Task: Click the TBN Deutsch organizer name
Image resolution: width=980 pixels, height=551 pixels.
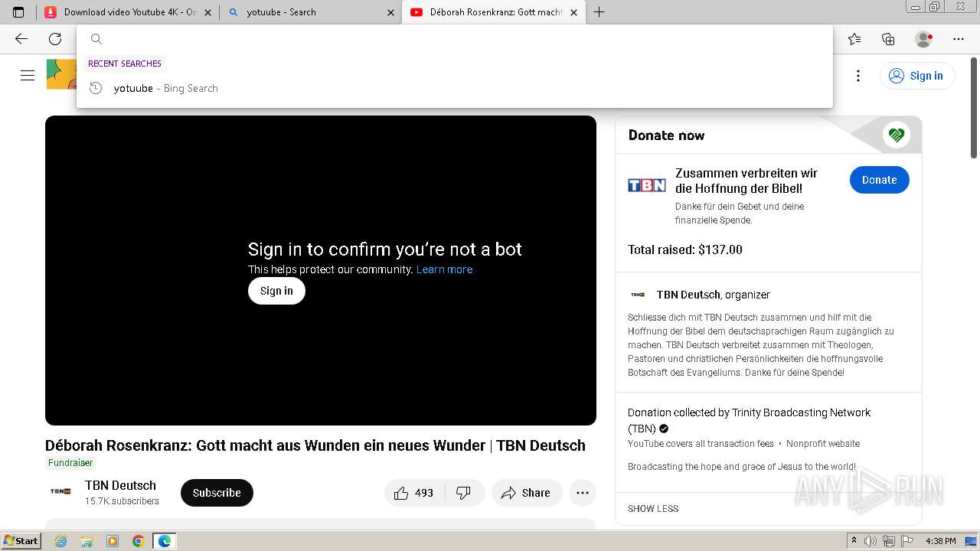Action: pyautogui.click(x=688, y=295)
